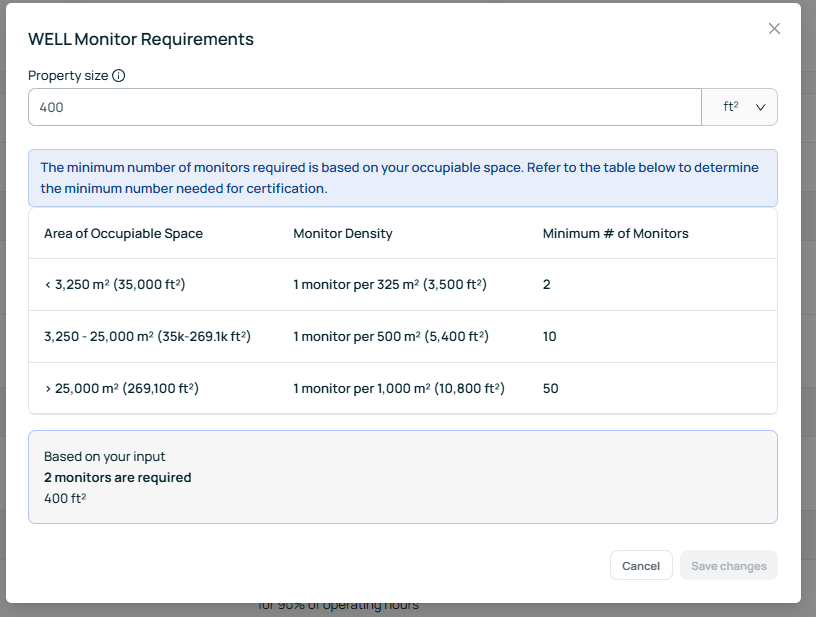Select the > 25,000 m² area cell
Screen dimensions: 816x617
119,388
